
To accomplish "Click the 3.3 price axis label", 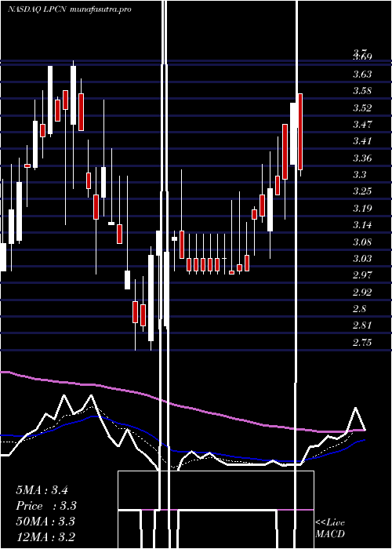I will coord(360,175).
